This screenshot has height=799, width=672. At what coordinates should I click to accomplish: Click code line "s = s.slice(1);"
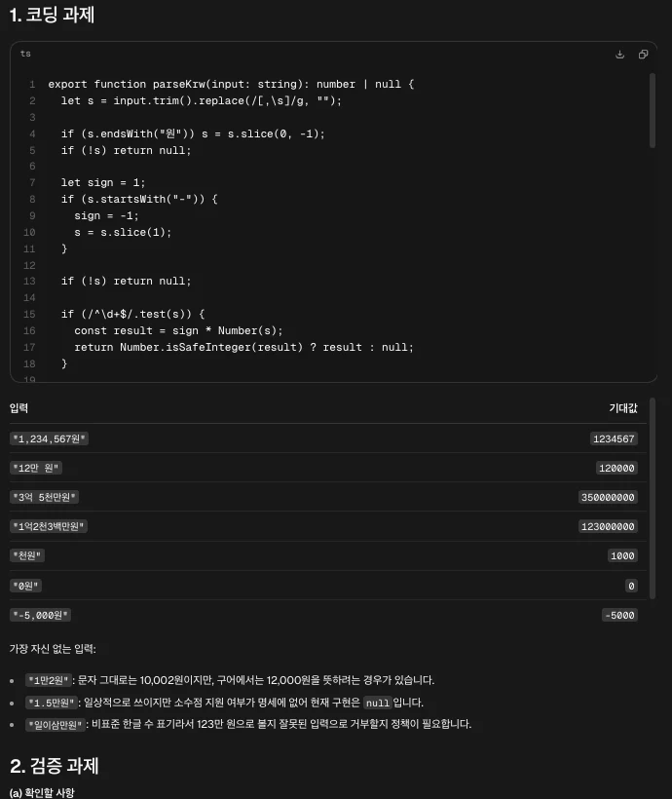[123, 232]
